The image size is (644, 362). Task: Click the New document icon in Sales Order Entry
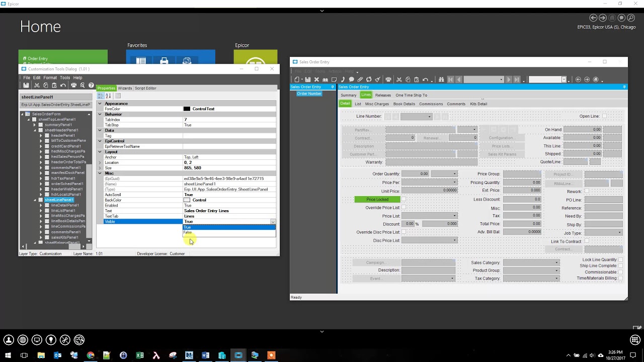(297, 79)
